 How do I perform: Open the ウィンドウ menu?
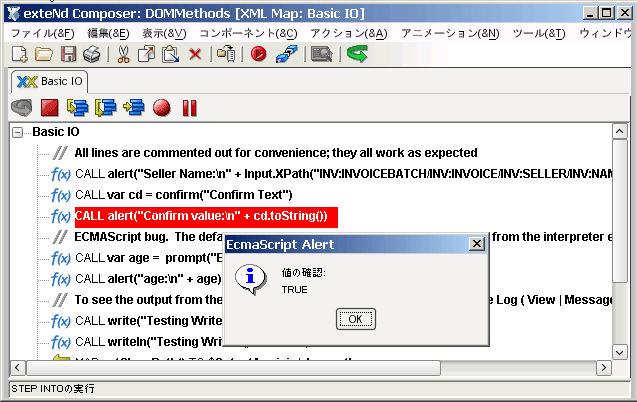pos(605,33)
